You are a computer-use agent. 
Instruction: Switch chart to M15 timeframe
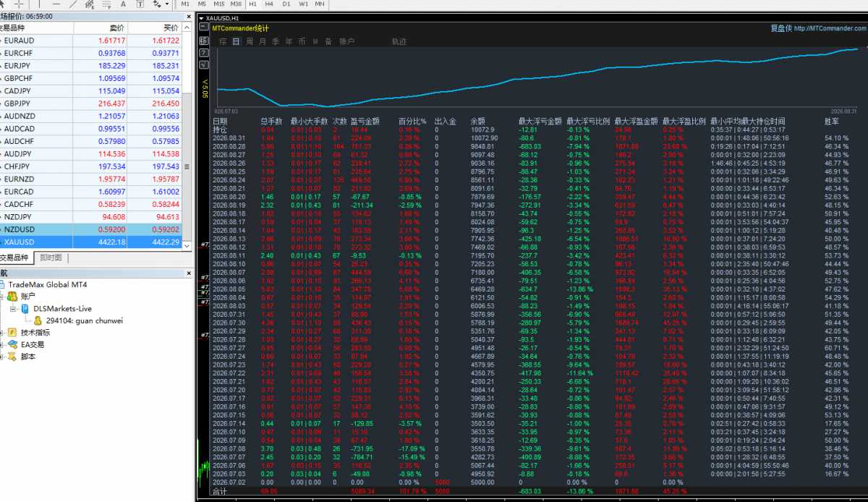click(x=219, y=4)
